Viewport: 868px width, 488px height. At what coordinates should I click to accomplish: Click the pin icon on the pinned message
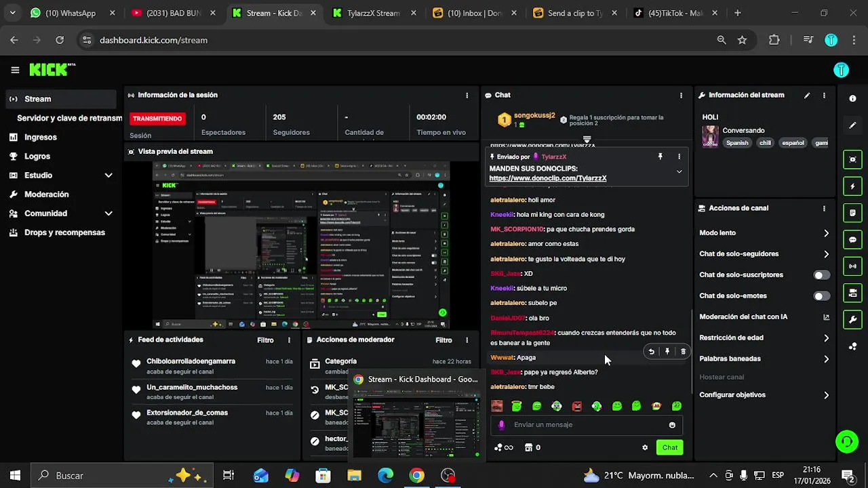[660, 157]
